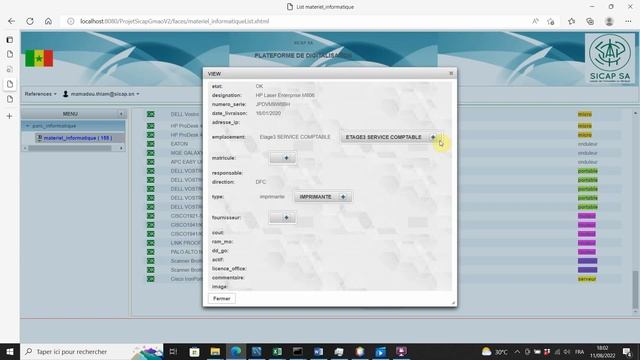This screenshot has height=360, width=640.
Task: Open the References dropdown menu
Action: pos(40,94)
